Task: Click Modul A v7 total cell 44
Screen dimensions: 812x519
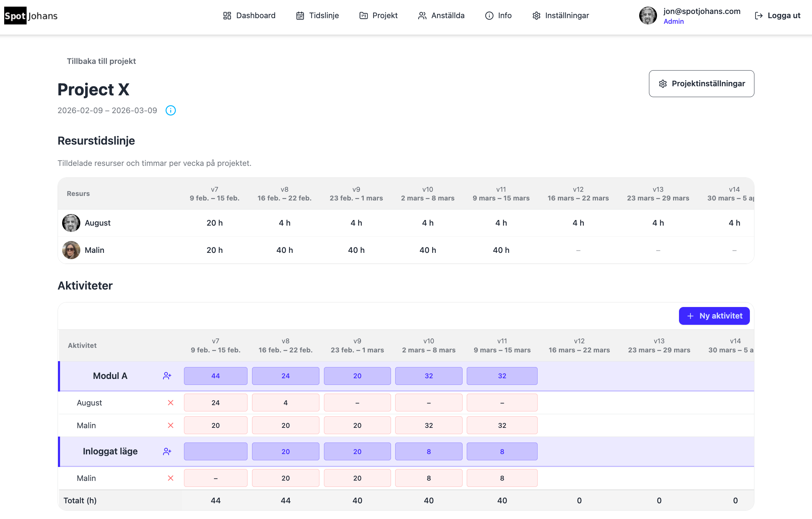Action: 215,376
